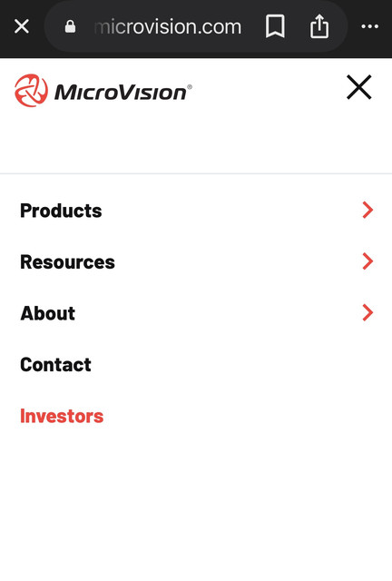Bookmark this page with the bookmark icon
Viewport: 392px width, 581px height.
[x=275, y=26]
